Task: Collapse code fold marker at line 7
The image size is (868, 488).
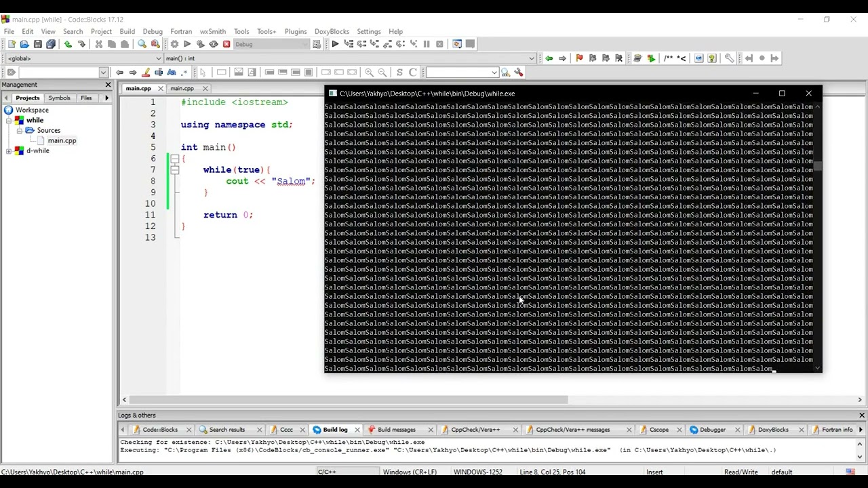Action: [x=174, y=170]
